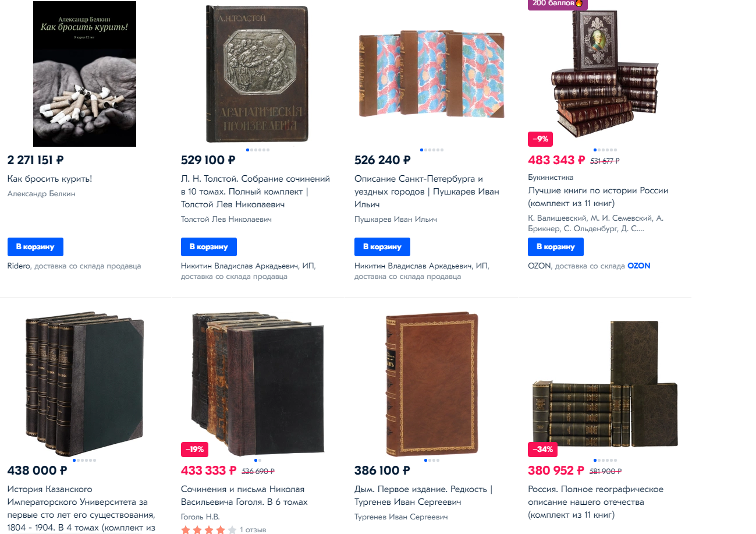Open the 'Л. Н. Толстой. Собрание сочинений' title link

pos(255,192)
